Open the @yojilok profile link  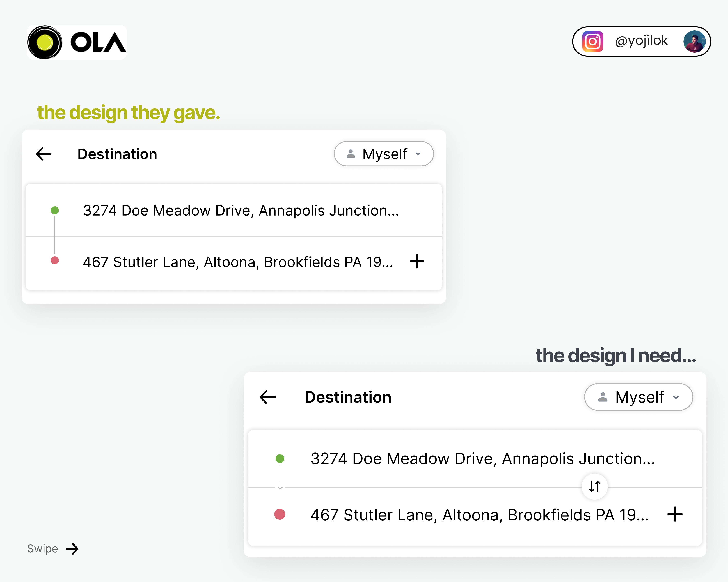pos(641,41)
